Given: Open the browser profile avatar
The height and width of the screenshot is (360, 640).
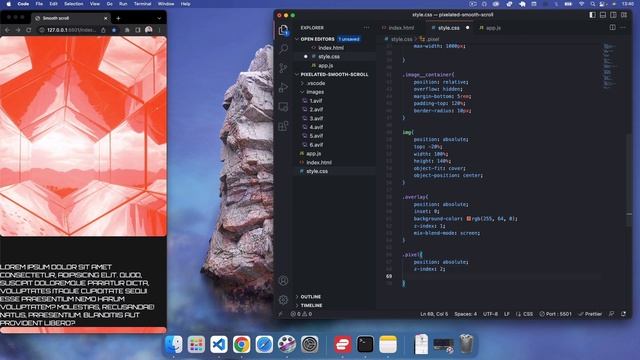Looking at the screenshot, I should point(149,30).
